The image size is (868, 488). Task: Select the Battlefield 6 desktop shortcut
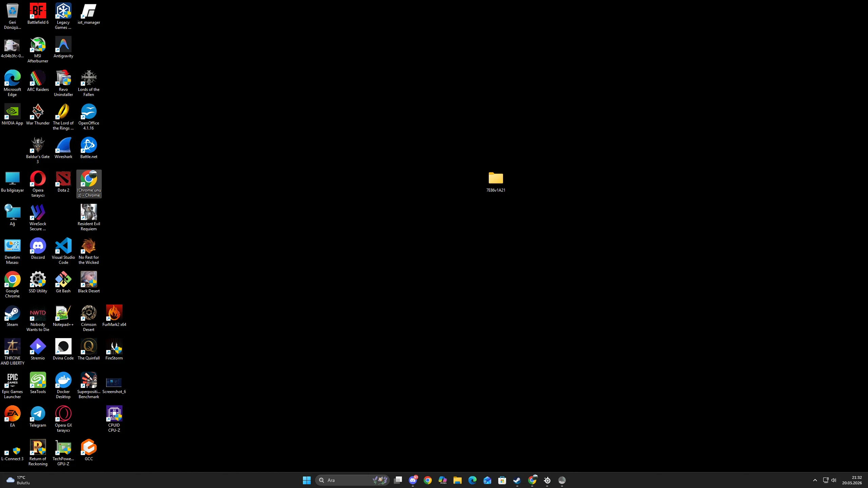[x=38, y=14]
